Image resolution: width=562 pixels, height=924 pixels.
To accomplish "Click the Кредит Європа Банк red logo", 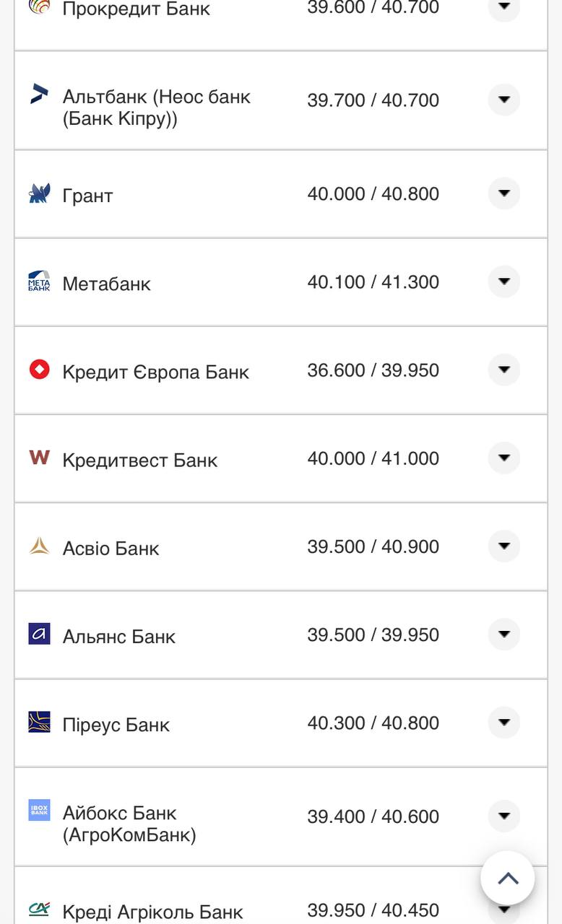I will 39,370.
